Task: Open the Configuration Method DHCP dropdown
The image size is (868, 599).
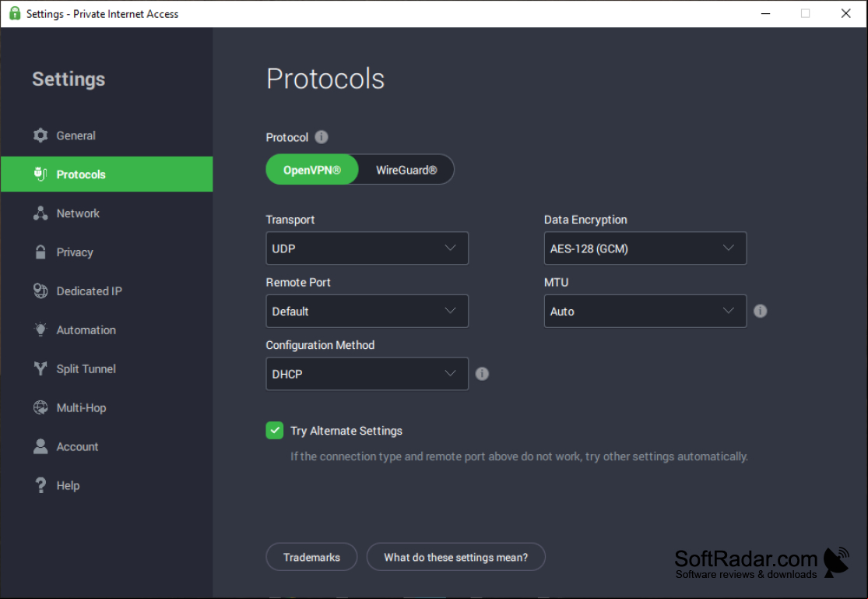Action: click(367, 373)
